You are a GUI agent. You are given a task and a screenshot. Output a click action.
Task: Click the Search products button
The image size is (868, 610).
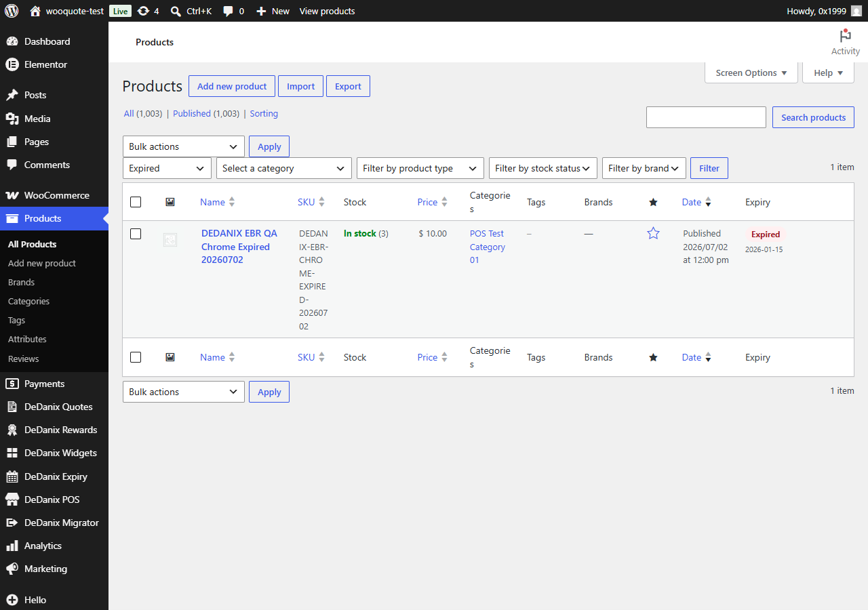pyautogui.click(x=813, y=117)
